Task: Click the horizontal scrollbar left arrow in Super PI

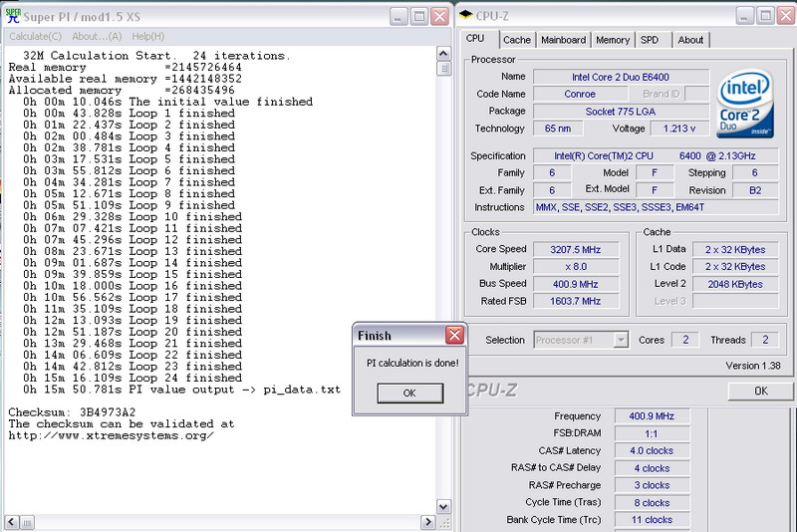Action: coord(12,522)
